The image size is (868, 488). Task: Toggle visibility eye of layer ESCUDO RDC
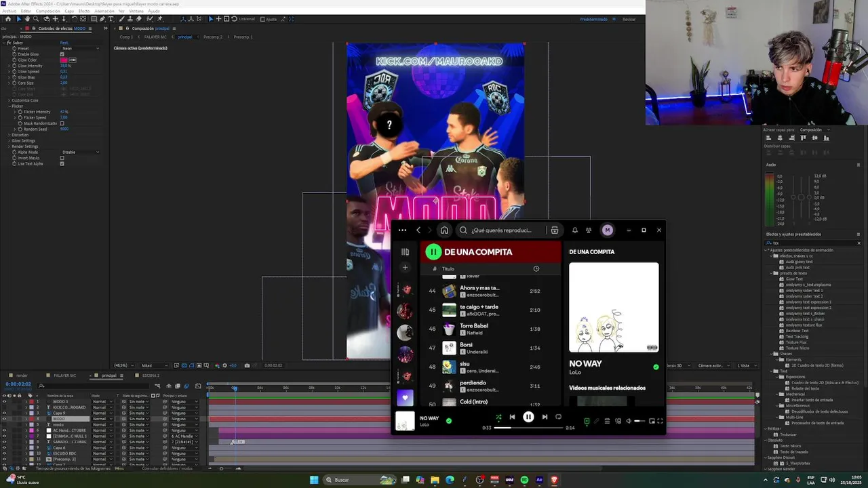[4, 453]
